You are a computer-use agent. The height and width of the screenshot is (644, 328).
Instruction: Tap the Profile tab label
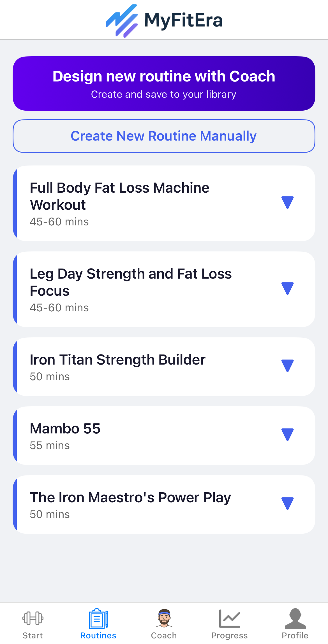295,636
